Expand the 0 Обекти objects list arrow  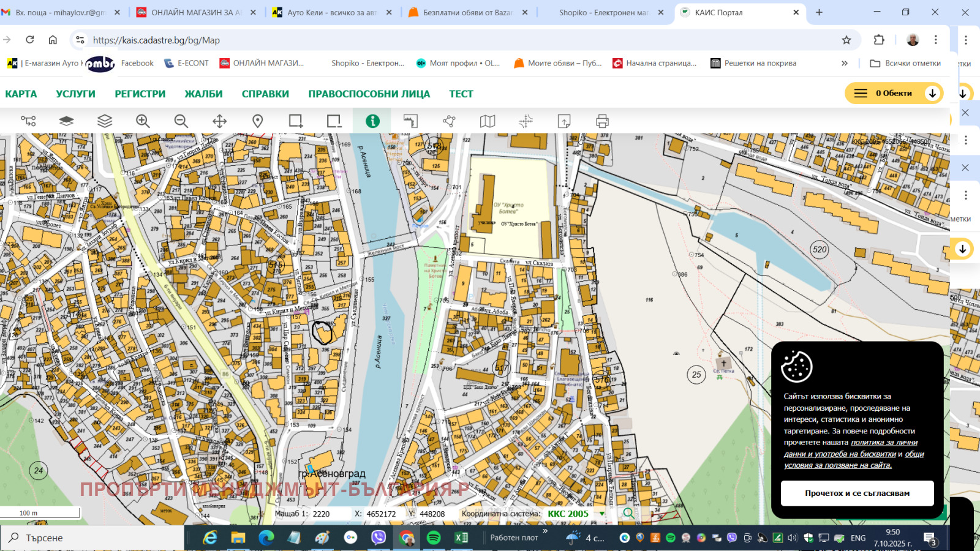coord(932,93)
